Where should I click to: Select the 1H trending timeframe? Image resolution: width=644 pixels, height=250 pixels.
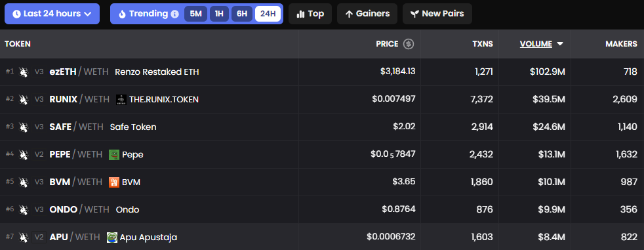[219, 14]
